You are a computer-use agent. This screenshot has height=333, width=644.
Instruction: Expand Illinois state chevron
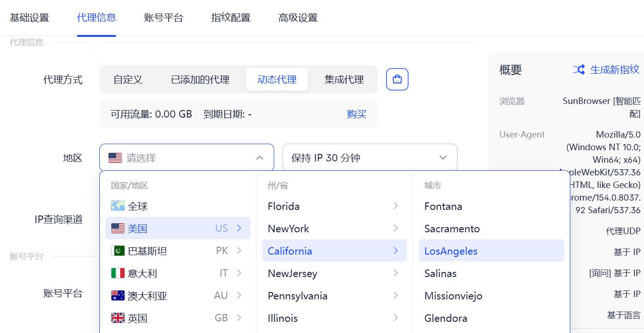[396, 318]
